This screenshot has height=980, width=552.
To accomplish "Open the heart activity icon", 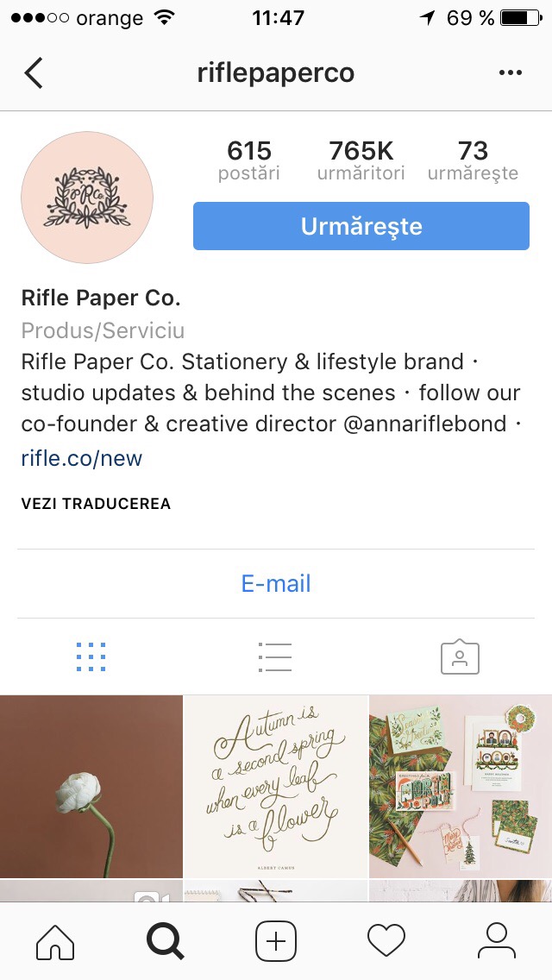I will tap(386, 940).
